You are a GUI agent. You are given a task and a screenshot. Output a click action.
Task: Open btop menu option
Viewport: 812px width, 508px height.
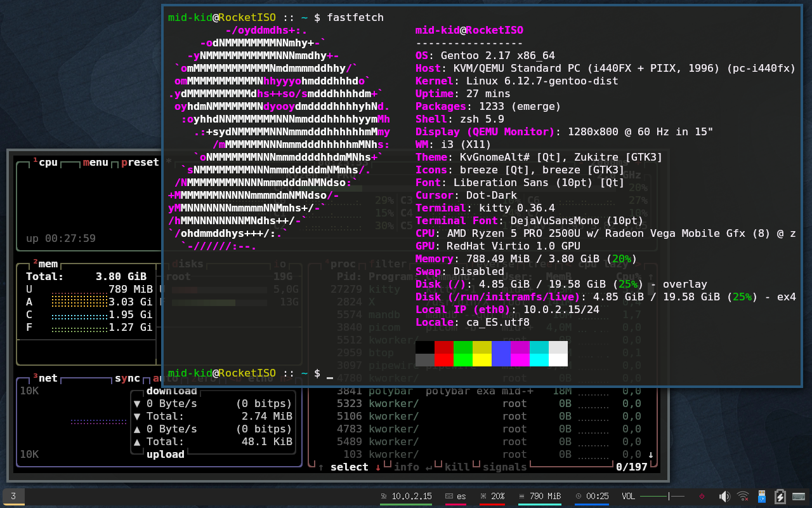(x=95, y=162)
